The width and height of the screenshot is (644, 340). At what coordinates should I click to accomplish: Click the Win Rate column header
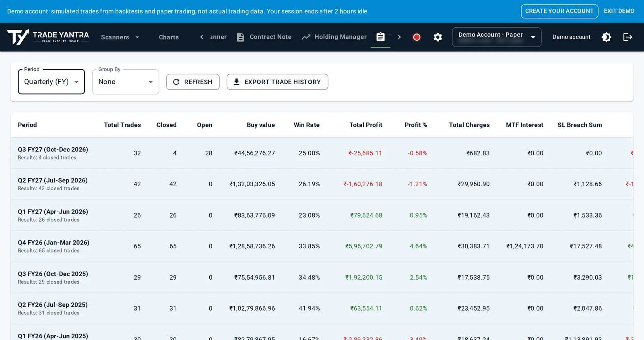pyautogui.click(x=307, y=125)
